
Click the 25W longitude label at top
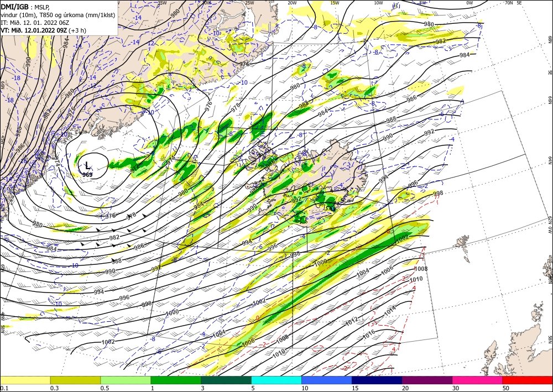point(249,2)
